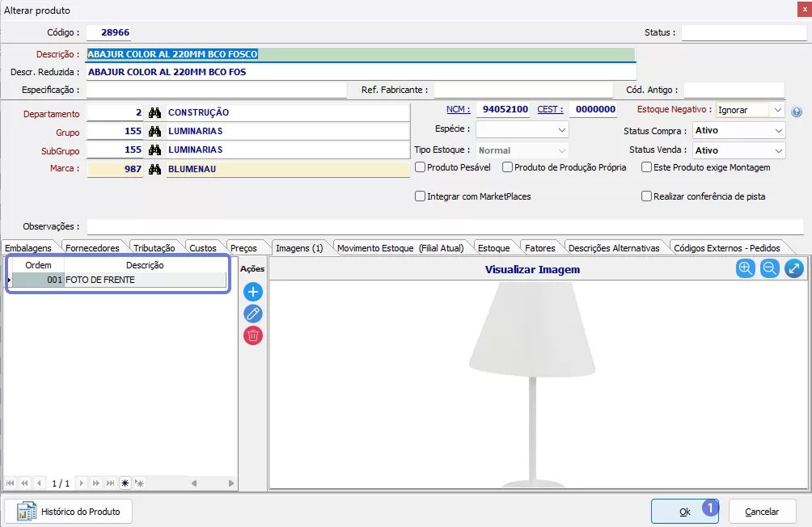Check Realizar conferência de pista option
812x527 pixels.
[647, 196]
